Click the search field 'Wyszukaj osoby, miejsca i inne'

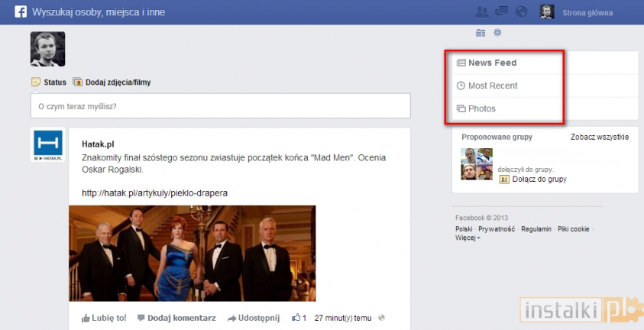pos(99,12)
